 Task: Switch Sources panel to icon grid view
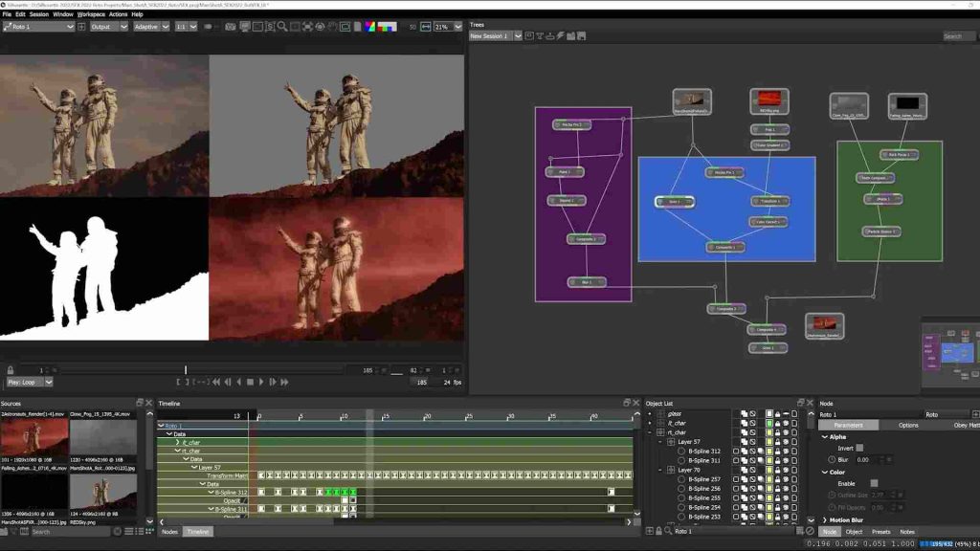point(149,532)
